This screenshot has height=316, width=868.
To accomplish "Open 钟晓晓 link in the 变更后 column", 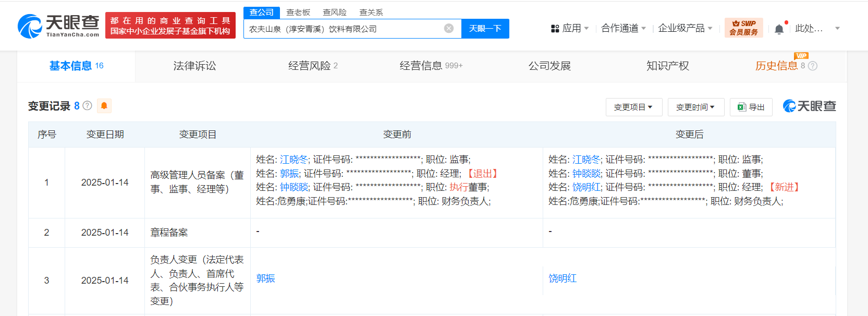I will 586,174.
